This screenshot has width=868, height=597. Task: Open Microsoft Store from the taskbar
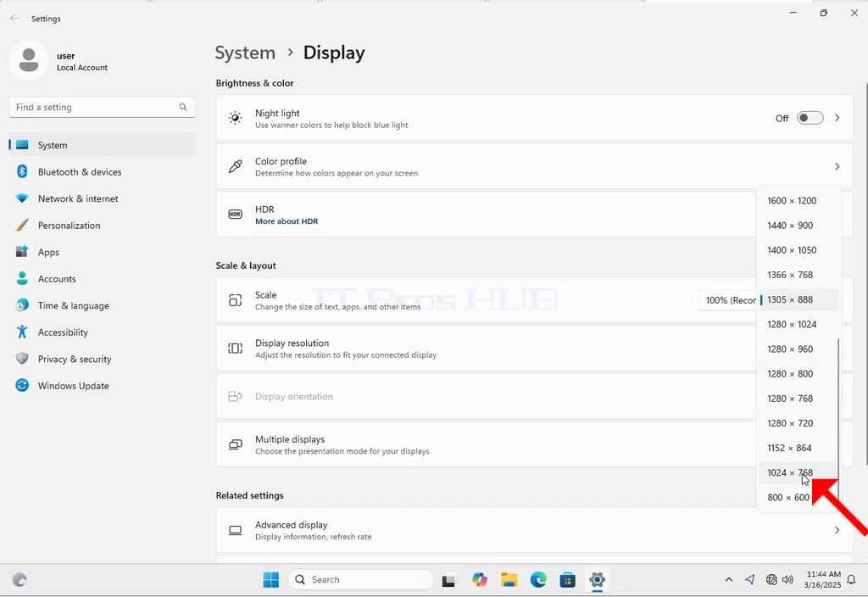pyautogui.click(x=567, y=580)
